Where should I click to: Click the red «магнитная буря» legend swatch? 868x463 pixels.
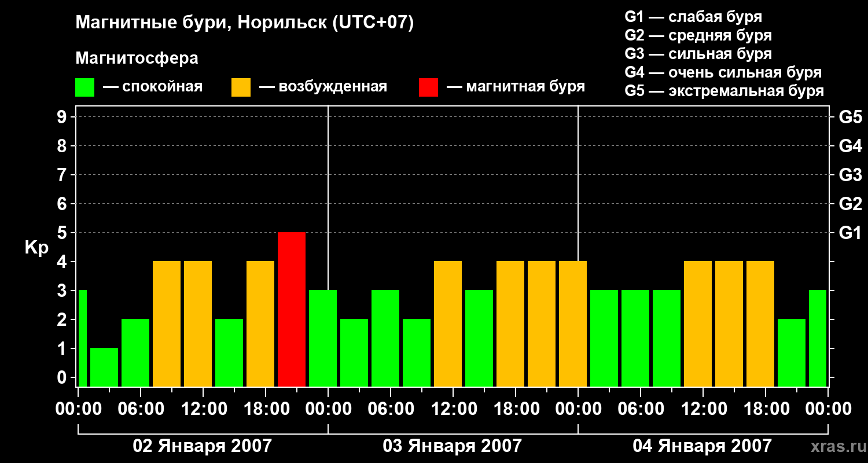coord(428,87)
